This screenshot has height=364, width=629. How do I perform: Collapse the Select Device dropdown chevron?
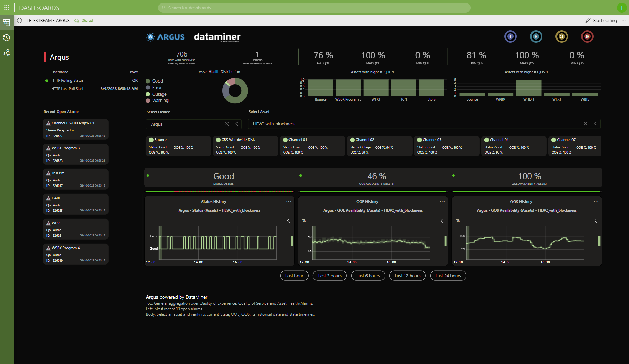237,124
